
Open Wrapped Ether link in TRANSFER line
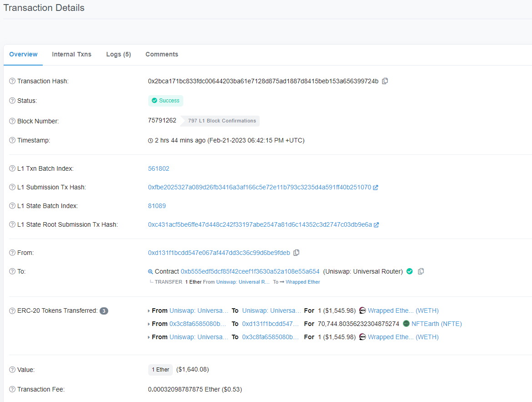pyautogui.click(x=303, y=282)
